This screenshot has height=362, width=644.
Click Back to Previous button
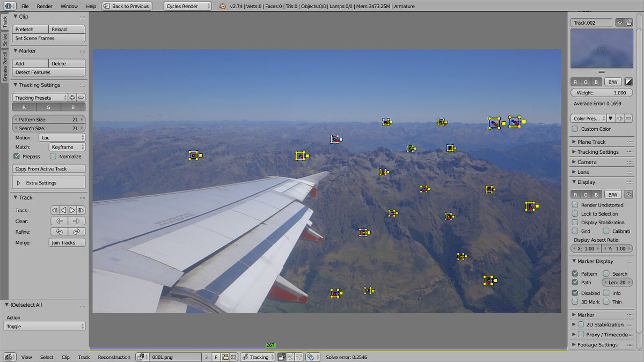click(x=127, y=6)
